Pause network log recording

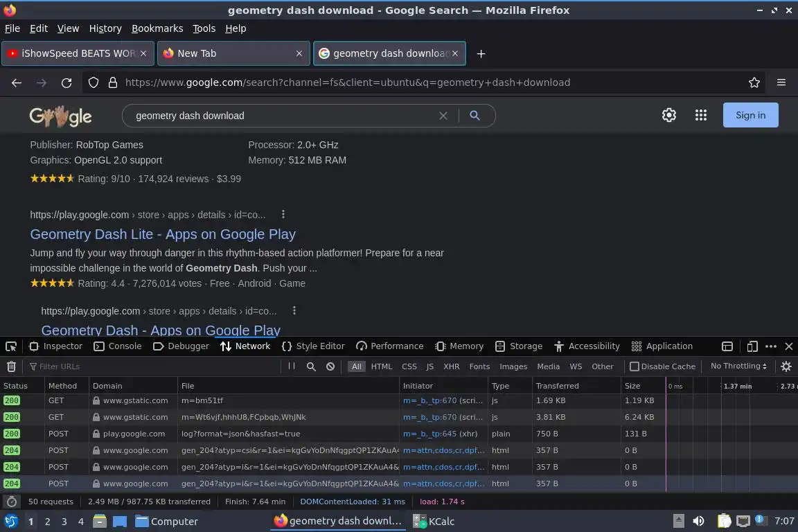tap(292, 366)
